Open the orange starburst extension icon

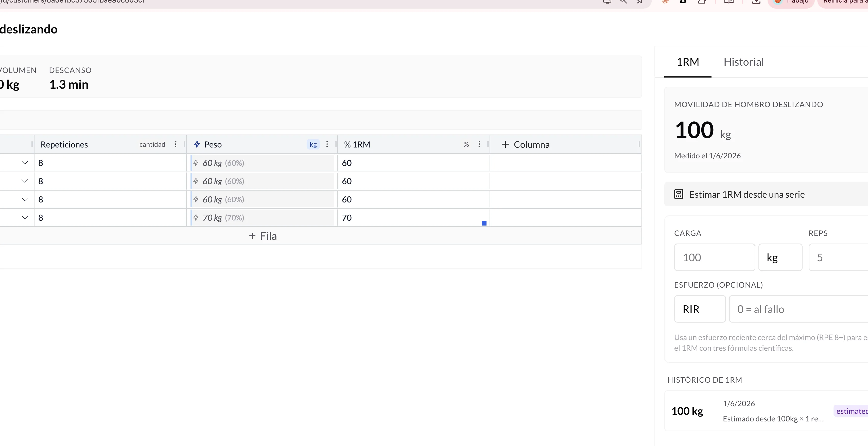pos(665,1)
